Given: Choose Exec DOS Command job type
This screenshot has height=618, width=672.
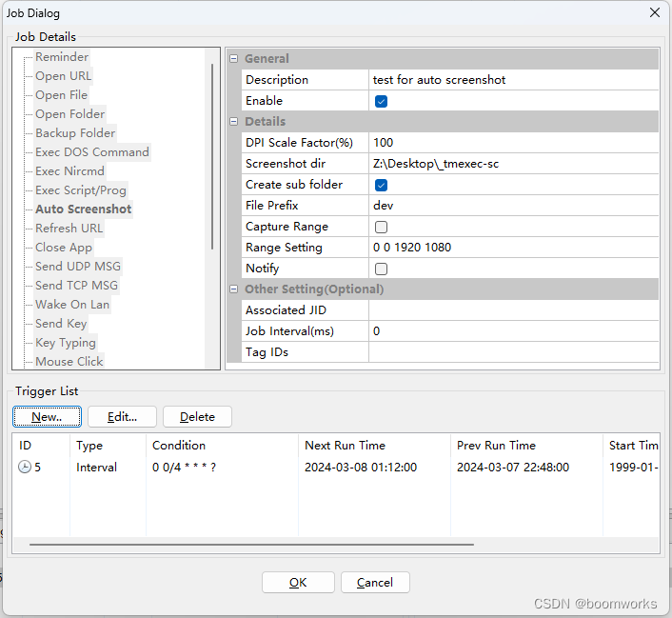Looking at the screenshot, I should (92, 152).
